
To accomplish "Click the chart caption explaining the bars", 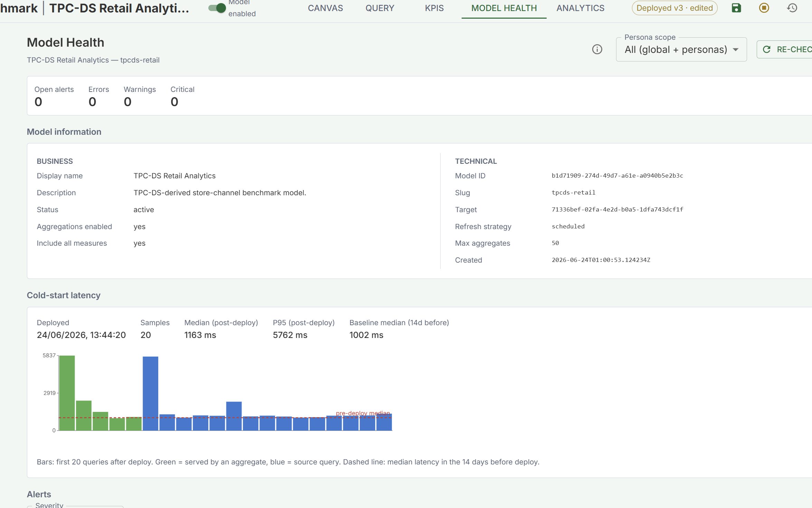I will pyautogui.click(x=288, y=462).
